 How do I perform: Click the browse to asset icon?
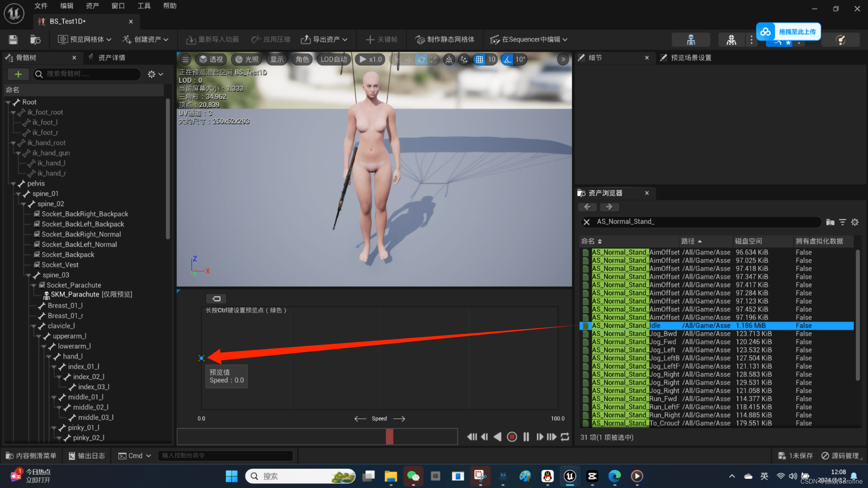[x=35, y=40]
